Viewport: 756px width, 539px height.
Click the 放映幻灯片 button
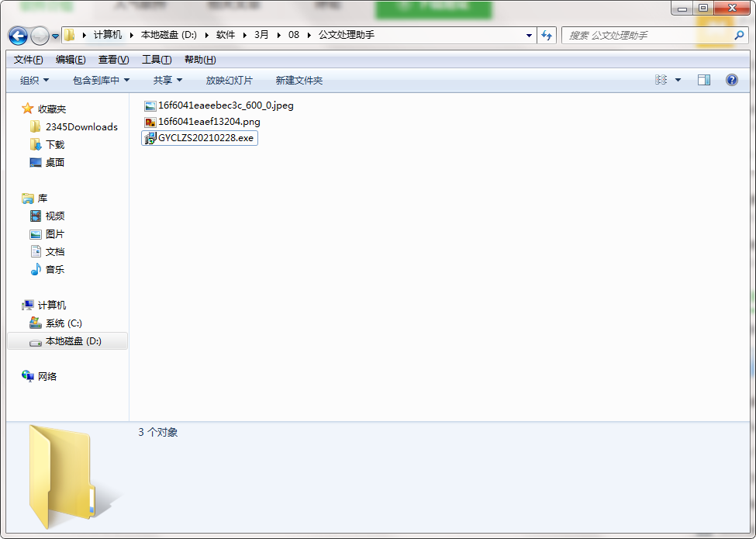click(229, 80)
